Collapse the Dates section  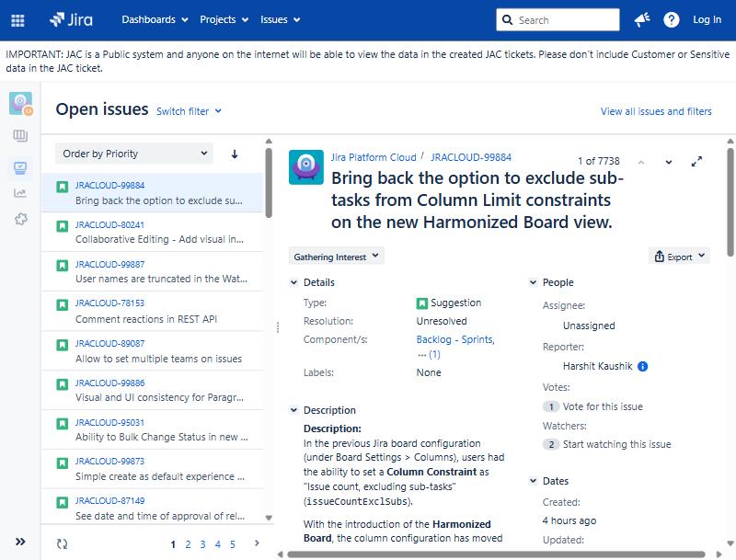pyautogui.click(x=533, y=481)
